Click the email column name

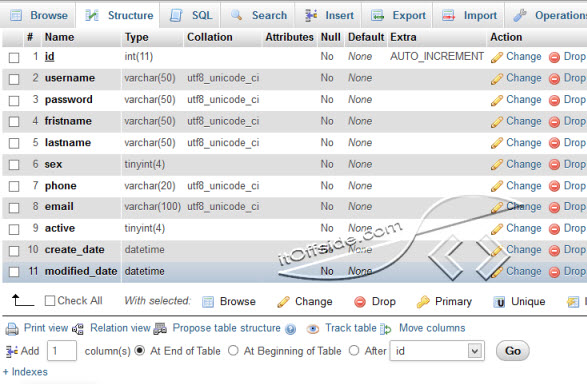(x=59, y=207)
